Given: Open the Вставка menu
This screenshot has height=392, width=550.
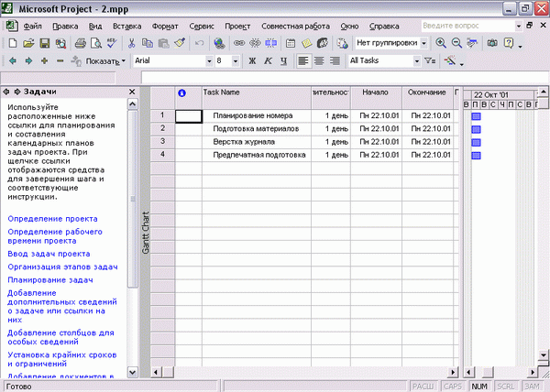Looking at the screenshot, I should click(127, 27).
